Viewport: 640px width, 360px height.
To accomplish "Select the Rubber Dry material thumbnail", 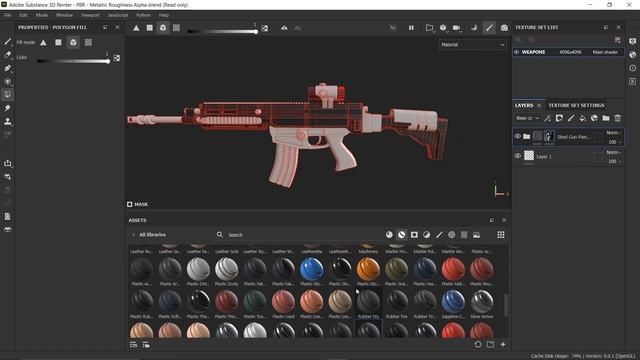I will point(368,301).
